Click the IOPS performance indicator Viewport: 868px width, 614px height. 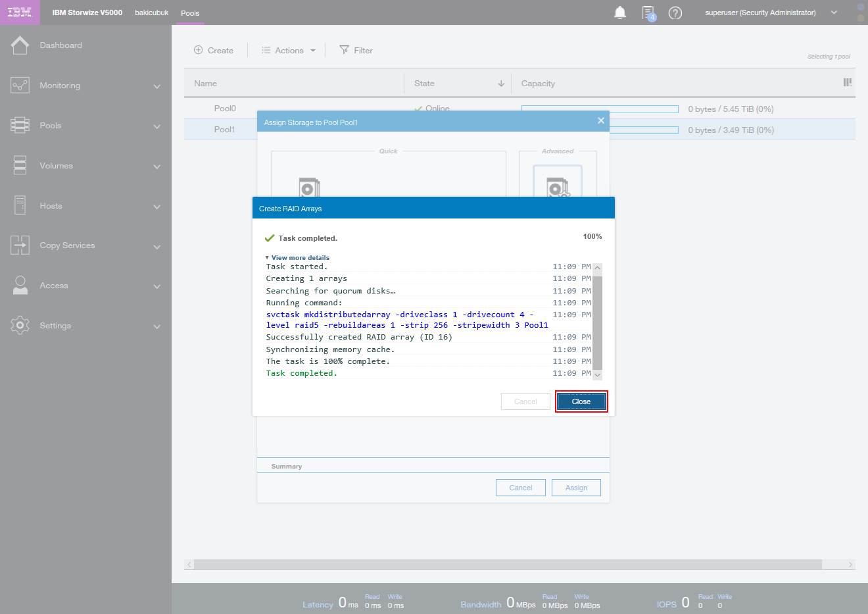click(x=694, y=602)
